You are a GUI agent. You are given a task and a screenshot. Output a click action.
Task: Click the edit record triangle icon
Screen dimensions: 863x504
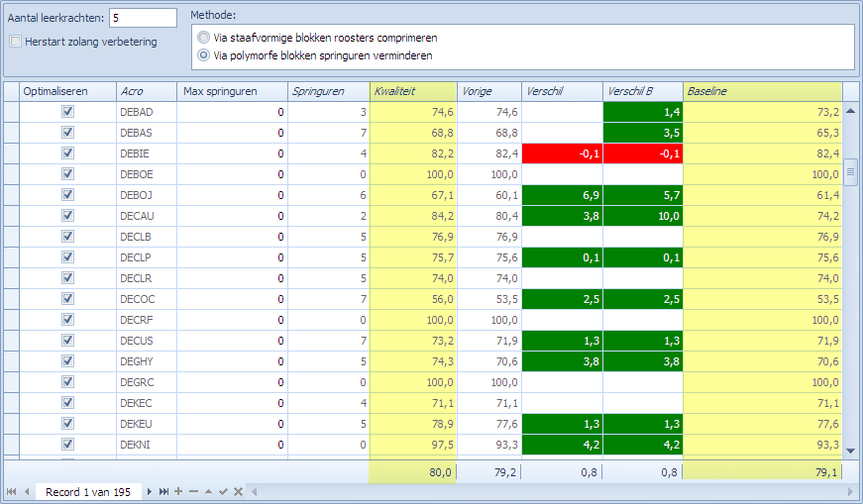(208, 492)
